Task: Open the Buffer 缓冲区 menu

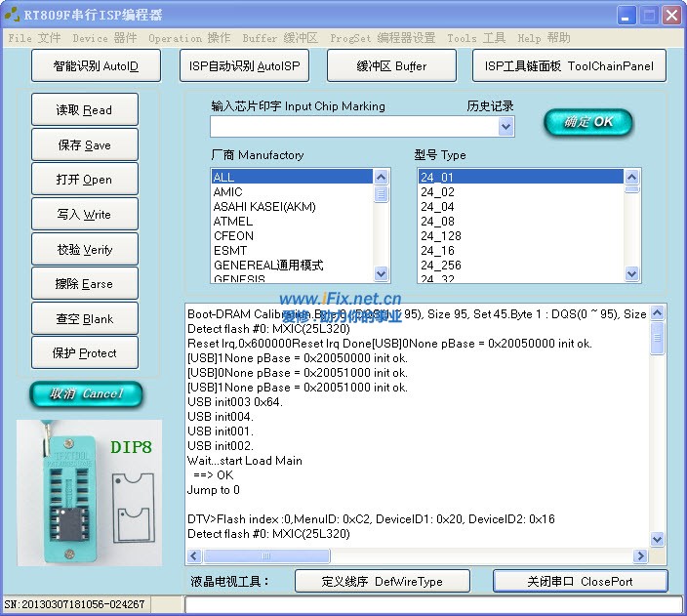Action: pos(280,38)
